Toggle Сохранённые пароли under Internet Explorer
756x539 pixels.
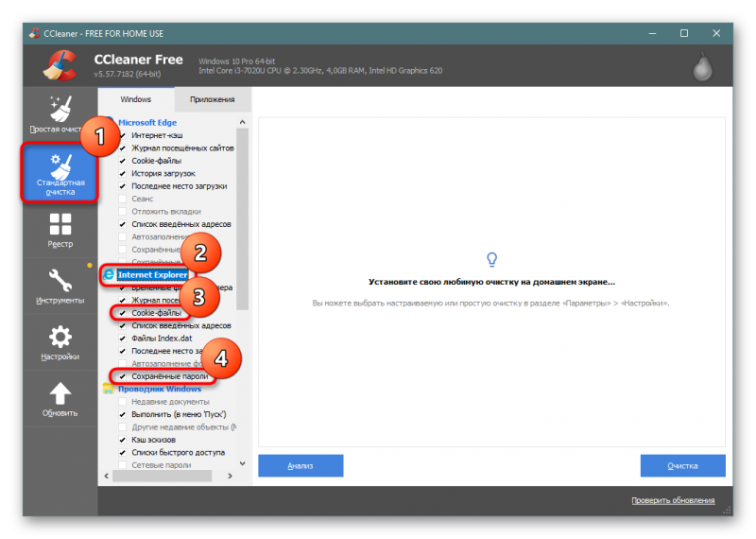[123, 376]
